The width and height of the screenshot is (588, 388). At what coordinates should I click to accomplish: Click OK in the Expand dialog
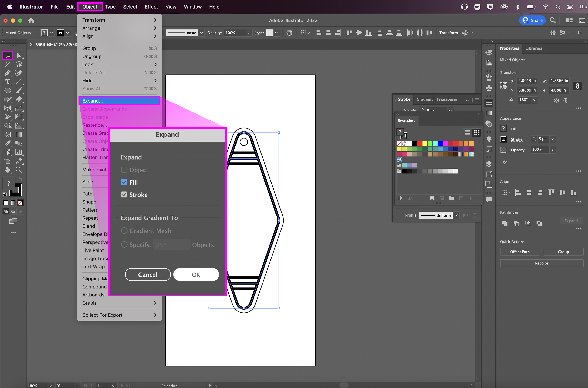[196, 275]
